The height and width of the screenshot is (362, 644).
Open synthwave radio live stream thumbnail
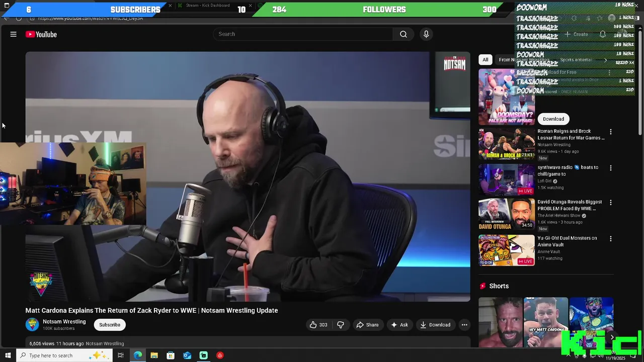(x=507, y=179)
